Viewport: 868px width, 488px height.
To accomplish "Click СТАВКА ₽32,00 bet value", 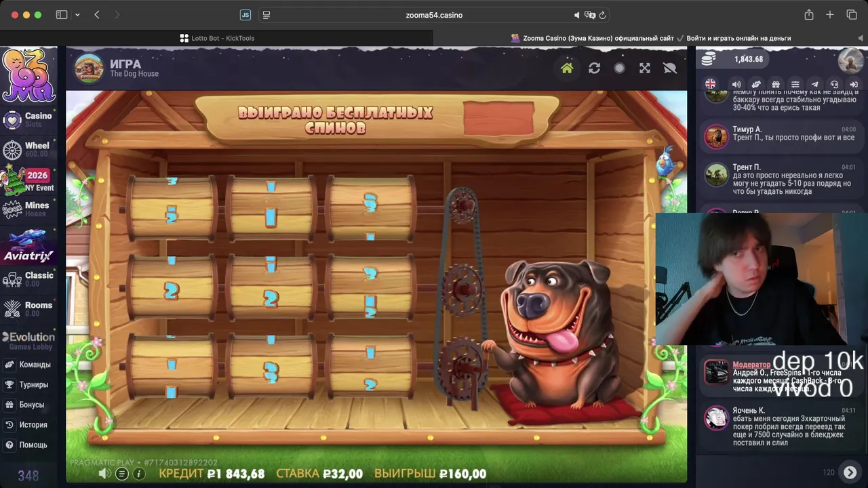I will 319,474.
